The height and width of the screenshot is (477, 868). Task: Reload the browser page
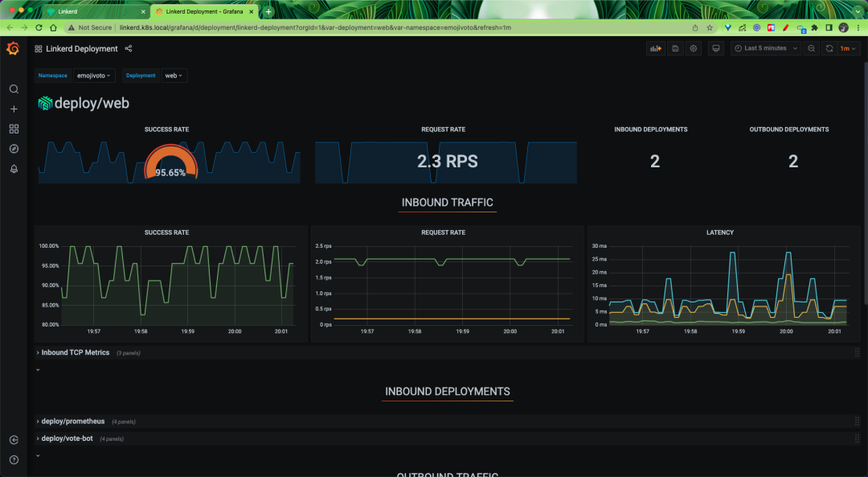(39, 27)
